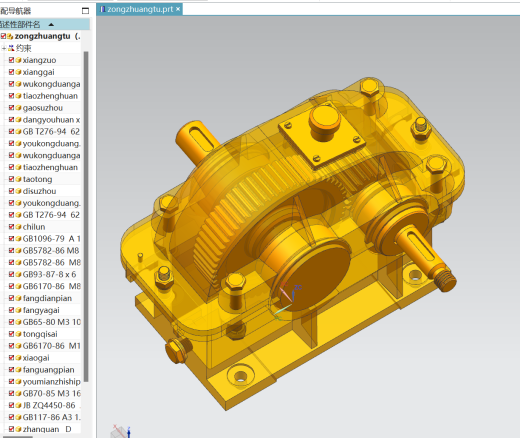This screenshot has width=520, height=438.
Task: Toggle the tongqisai component checkbox
Action: tap(11, 334)
